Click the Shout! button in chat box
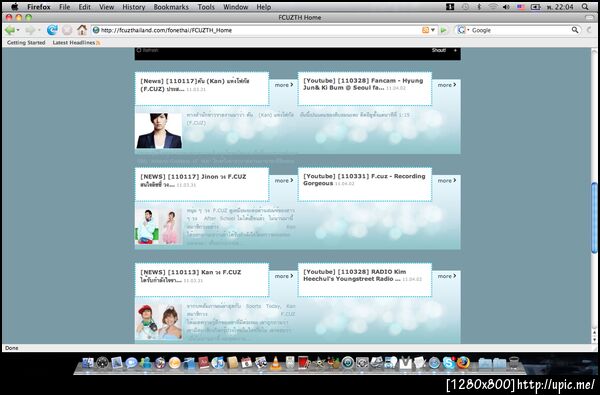The image size is (600, 395). pos(439,50)
